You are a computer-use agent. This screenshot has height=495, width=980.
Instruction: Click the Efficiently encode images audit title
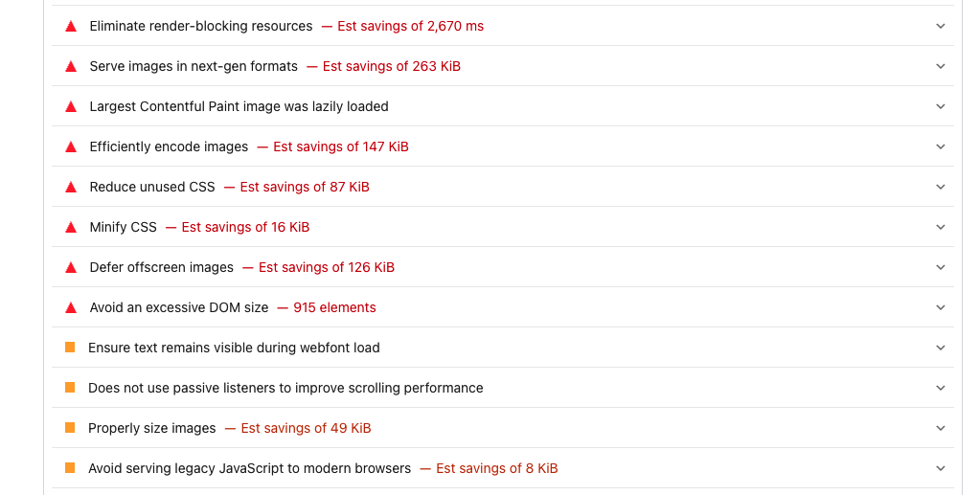(169, 146)
